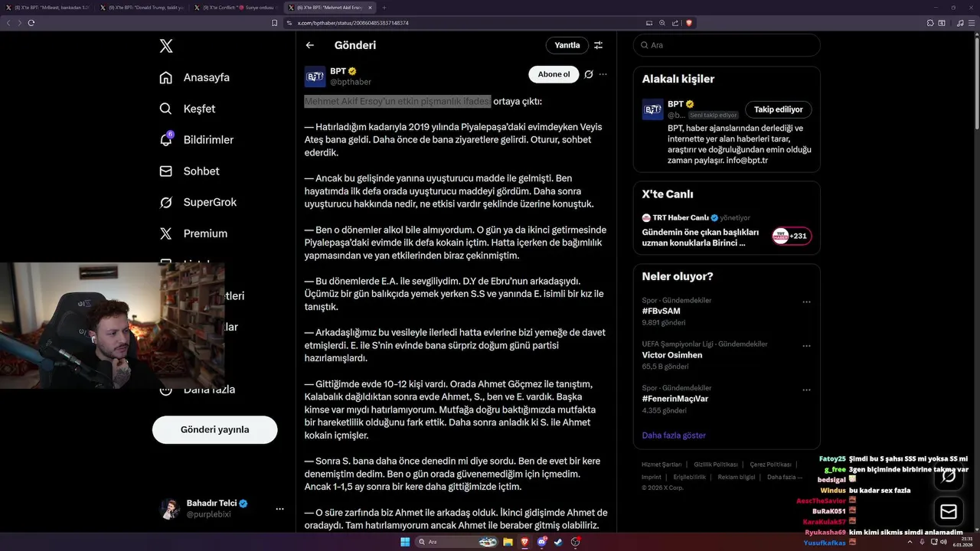Viewport: 980px width, 551px height.
Task: Click the Gönderi yayınla button
Action: (215, 430)
